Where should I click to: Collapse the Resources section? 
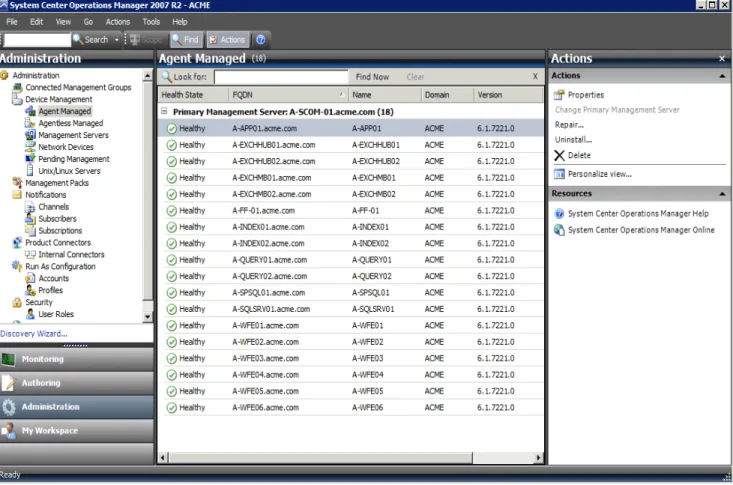pos(722,194)
